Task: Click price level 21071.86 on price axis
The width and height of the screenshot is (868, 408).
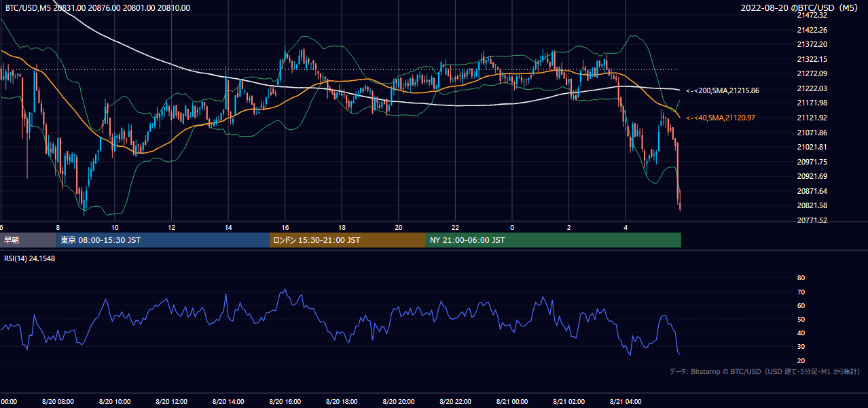Action: pos(812,133)
